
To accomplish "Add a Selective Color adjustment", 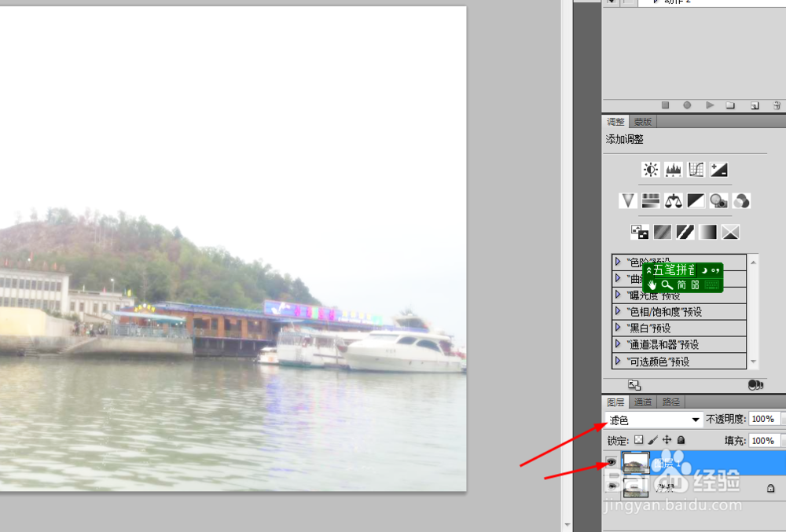I will pos(730,232).
